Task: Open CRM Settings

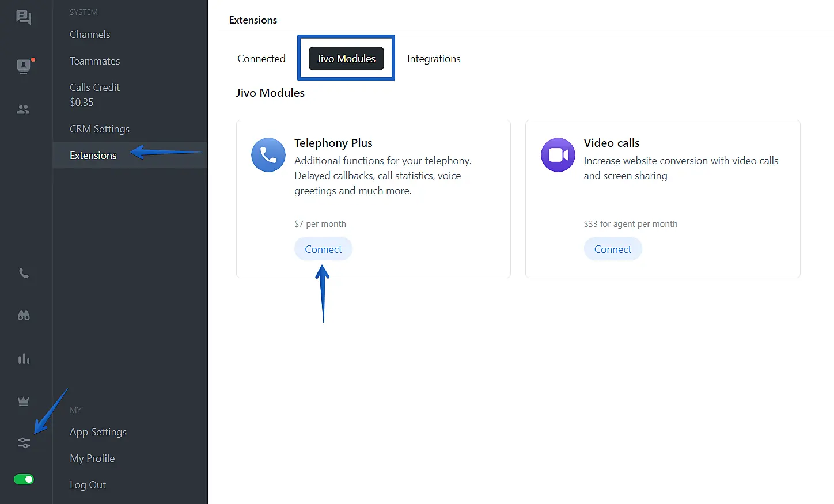Action: coord(100,129)
